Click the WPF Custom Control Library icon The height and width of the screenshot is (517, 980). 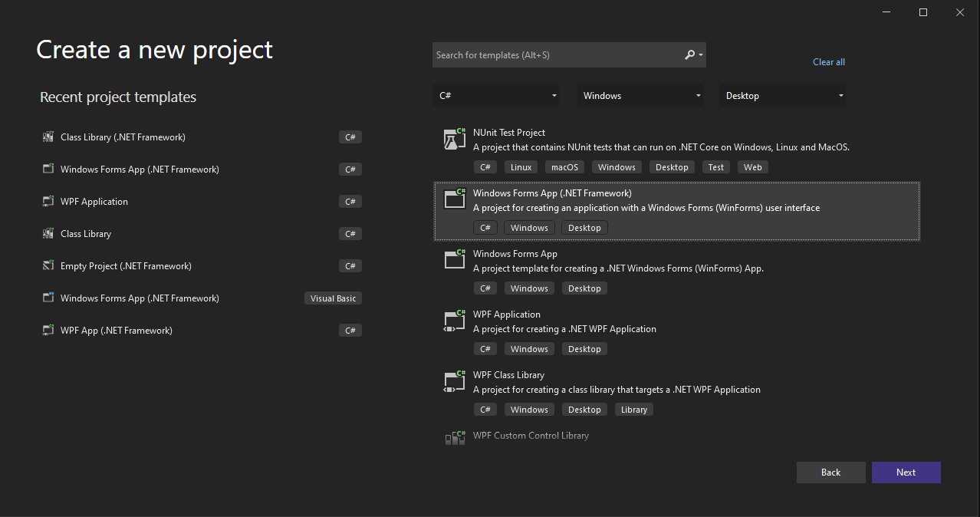pos(455,437)
